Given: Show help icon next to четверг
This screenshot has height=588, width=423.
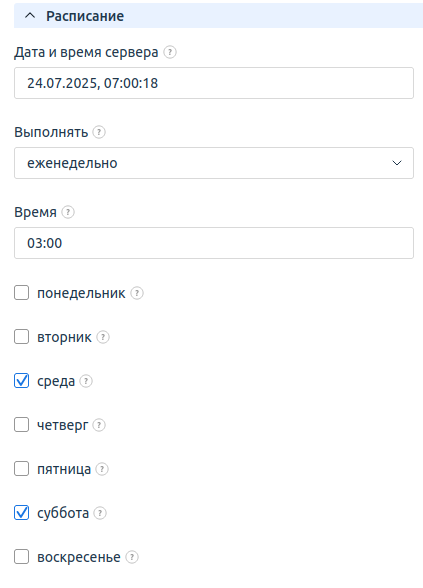Looking at the screenshot, I should [x=99, y=425].
